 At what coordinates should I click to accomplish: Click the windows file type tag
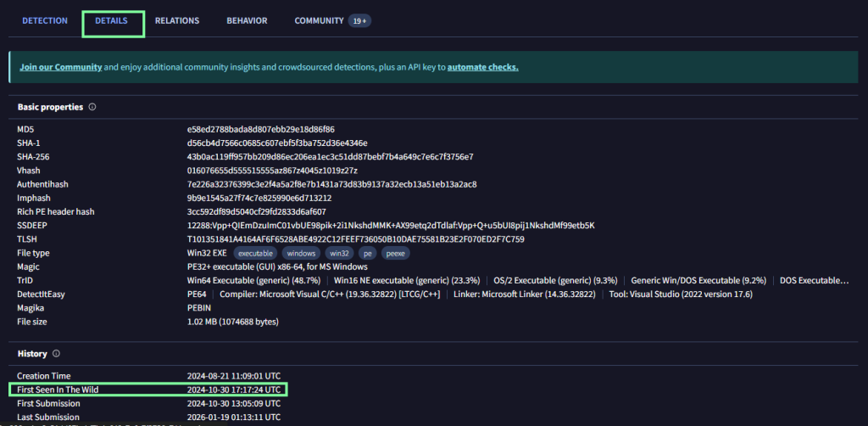(x=301, y=253)
